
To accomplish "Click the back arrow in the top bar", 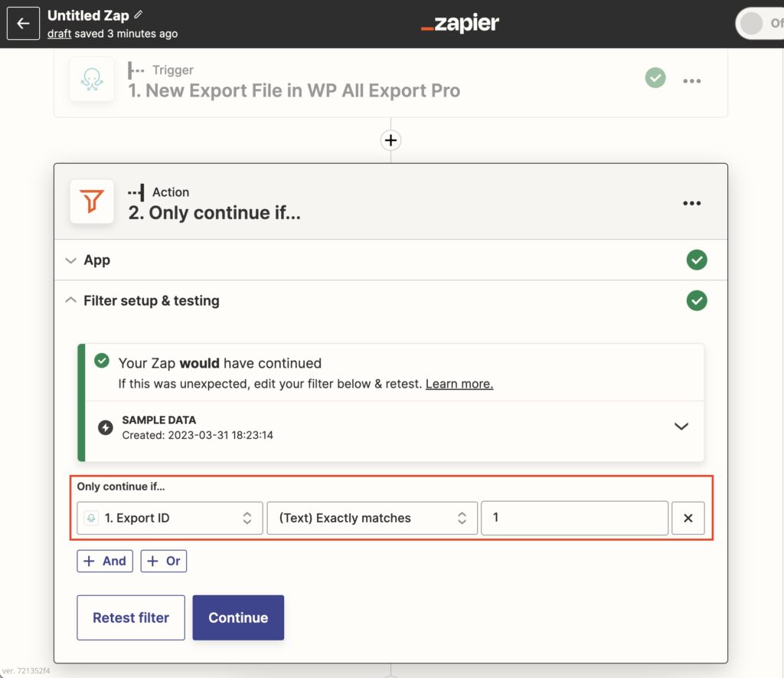I will click(x=22, y=23).
